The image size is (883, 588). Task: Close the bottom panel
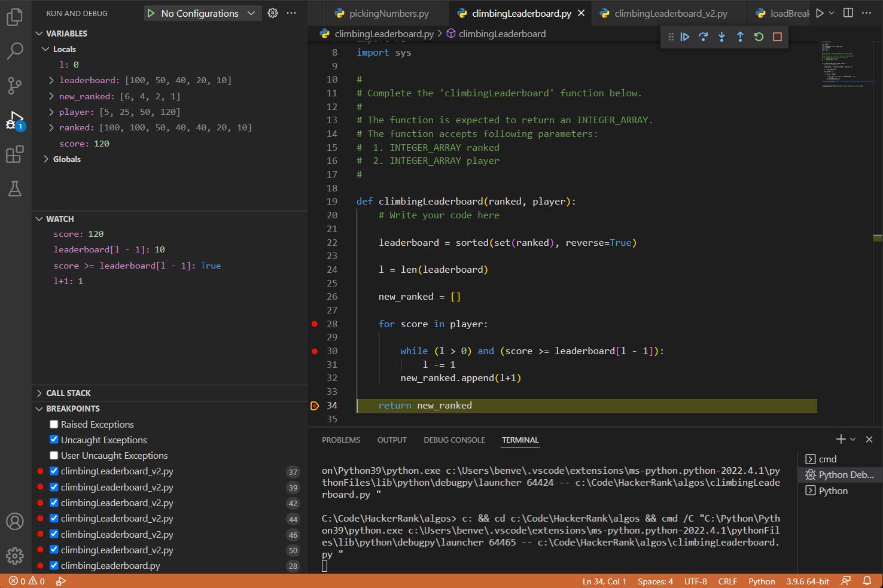869,439
